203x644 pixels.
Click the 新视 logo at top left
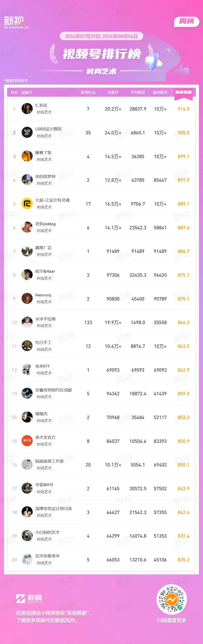pyautogui.click(x=16, y=22)
